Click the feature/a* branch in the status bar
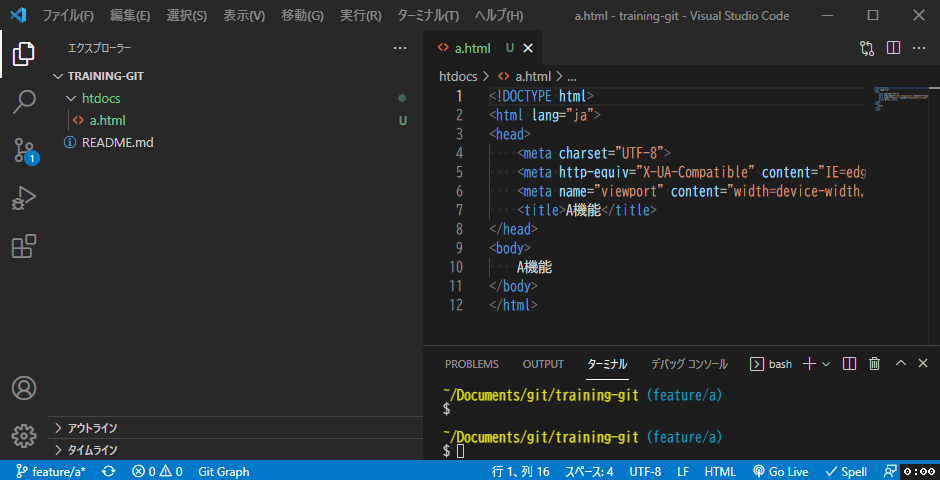The width and height of the screenshot is (940, 480). tap(51, 472)
